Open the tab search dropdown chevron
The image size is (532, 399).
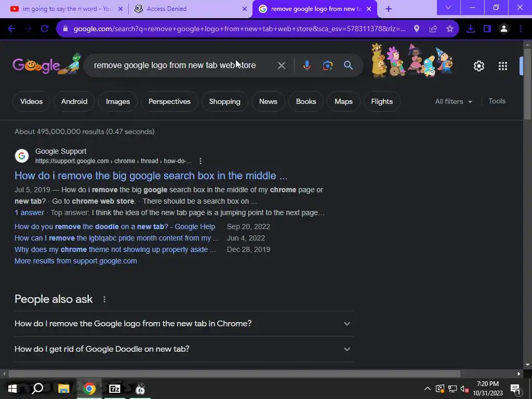448,7
